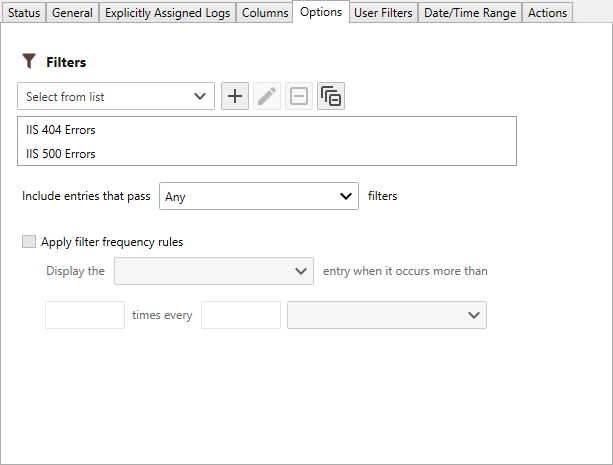The image size is (613, 465).
Task: Click the add filter plus icon
Action: (x=235, y=97)
